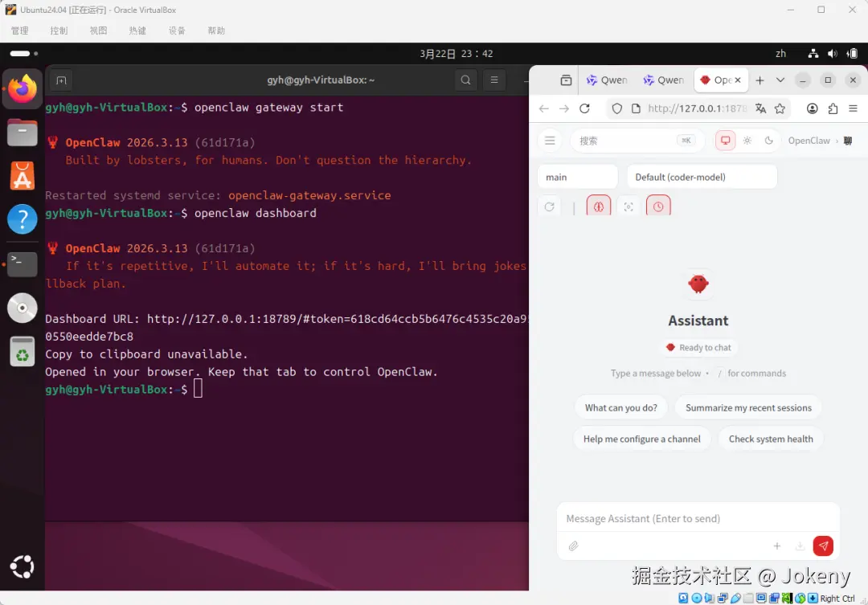
Task: Click Summarize my recent sessions suggestion
Action: pos(748,408)
